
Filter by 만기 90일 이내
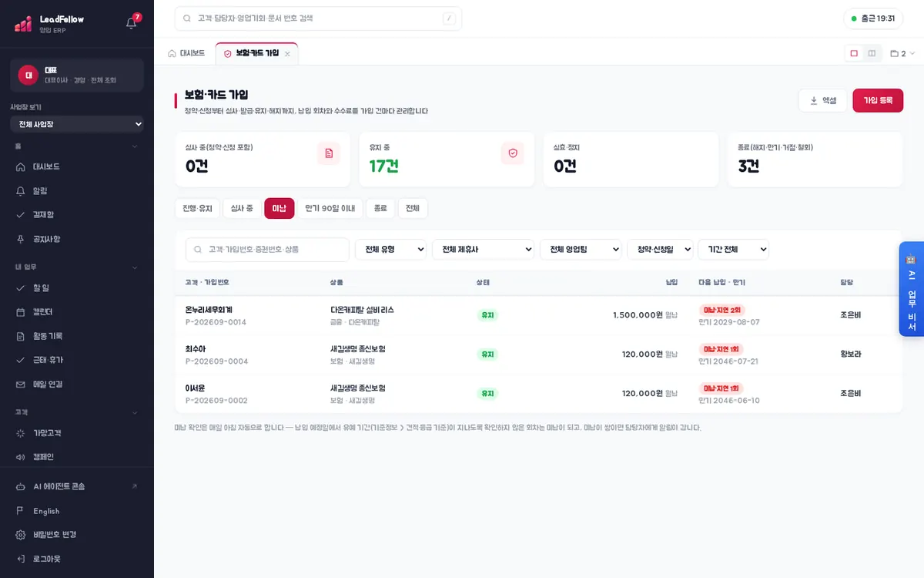click(330, 208)
